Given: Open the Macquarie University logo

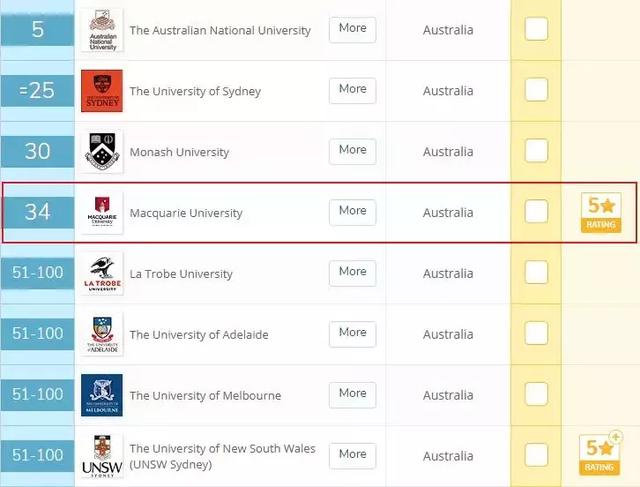Looking at the screenshot, I should (102, 212).
